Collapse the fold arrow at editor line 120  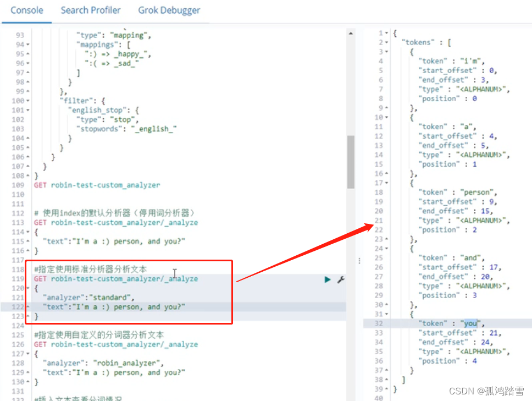click(28, 288)
